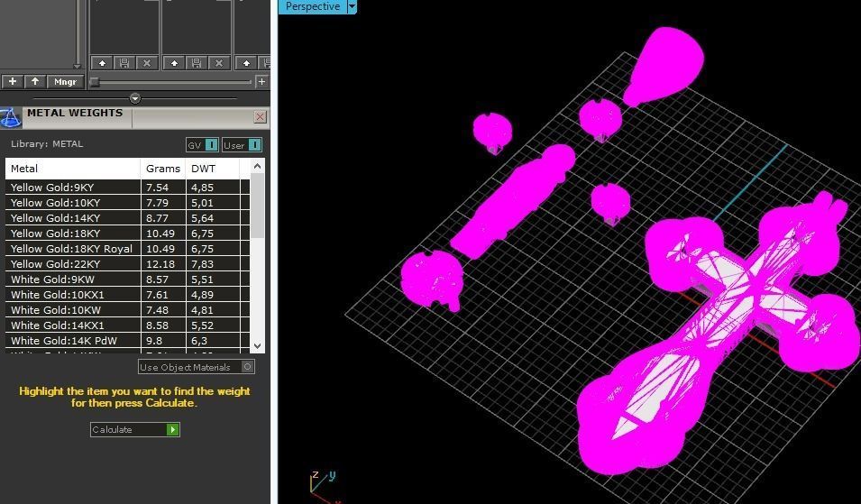Click the up arrow button left of Mngr
The width and height of the screenshot is (861, 504).
(35, 81)
